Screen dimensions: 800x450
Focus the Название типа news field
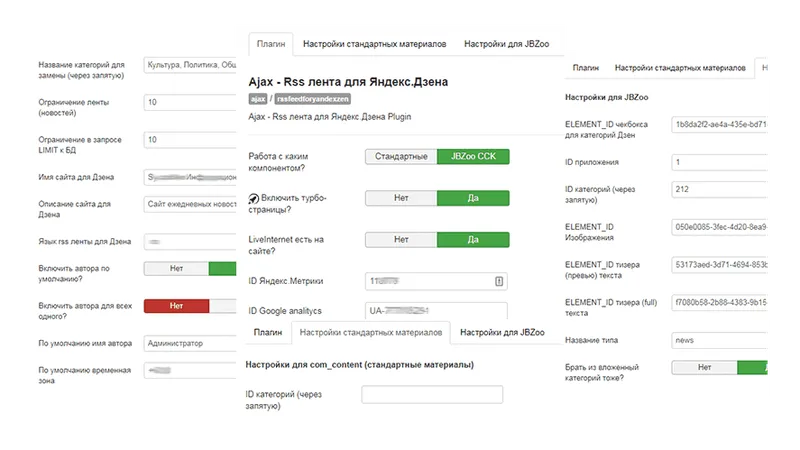coord(719,340)
